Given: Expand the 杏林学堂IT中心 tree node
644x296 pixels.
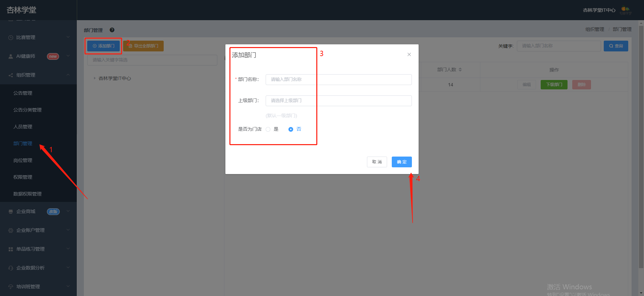Looking at the screenshot, I should (95, 78).
